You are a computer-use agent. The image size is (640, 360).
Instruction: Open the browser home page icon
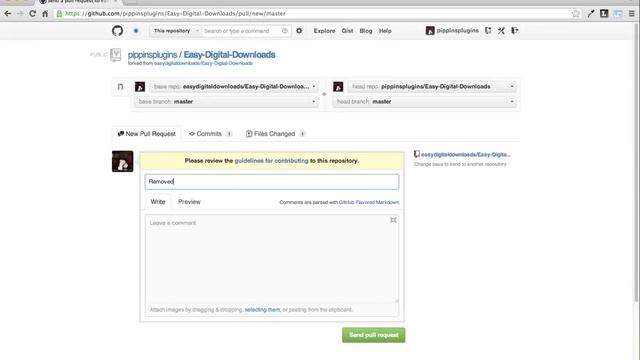(45, 13)
